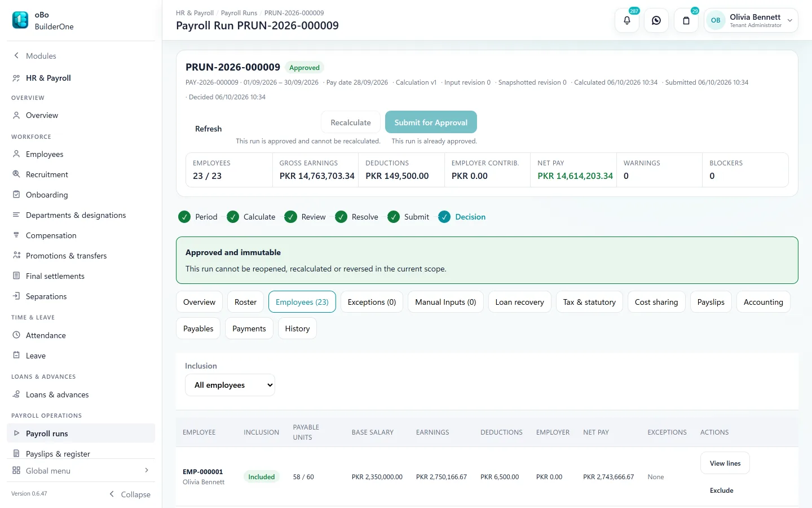
Task: Open the History tab
Action: point(298,329)
